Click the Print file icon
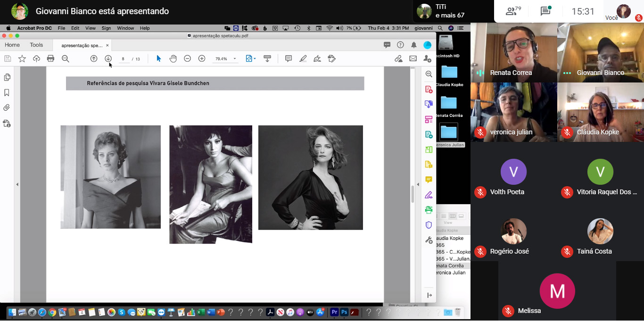This screenshot has width=644, height=321. [x=50, y=58]
